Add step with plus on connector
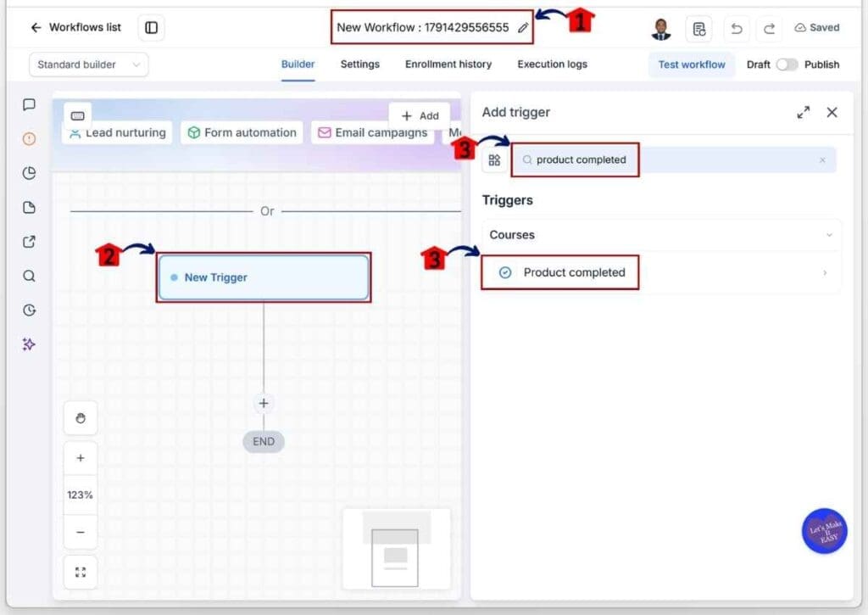 pos(264,403)
